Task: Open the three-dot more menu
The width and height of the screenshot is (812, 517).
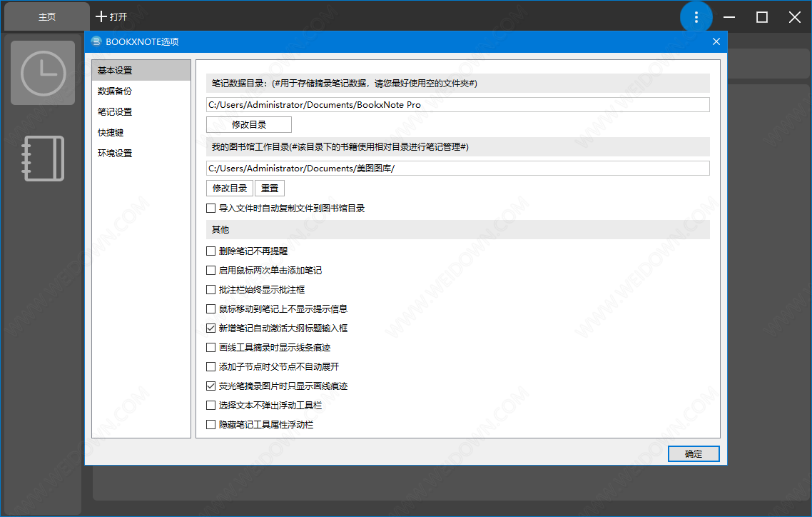Action: pos(696,17)
